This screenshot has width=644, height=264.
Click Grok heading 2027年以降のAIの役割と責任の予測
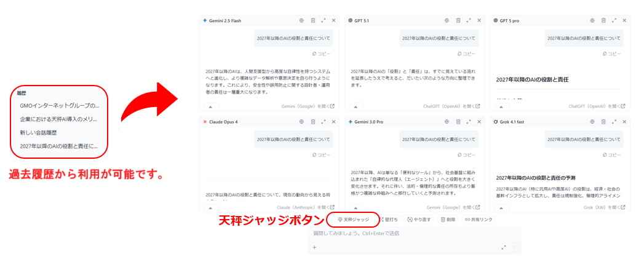coord(536,178)
